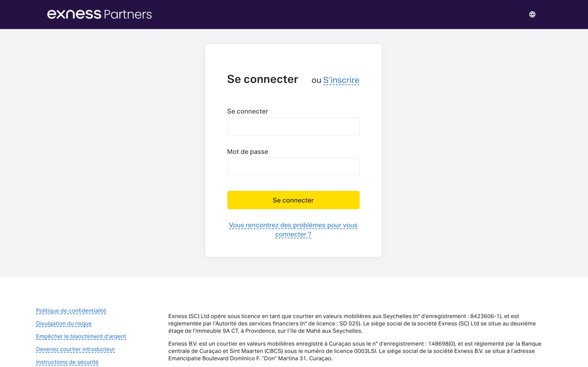This screenshot has height=367, width=588.
Task: Click the word Partners in the header
Action: tap(128, 14)
